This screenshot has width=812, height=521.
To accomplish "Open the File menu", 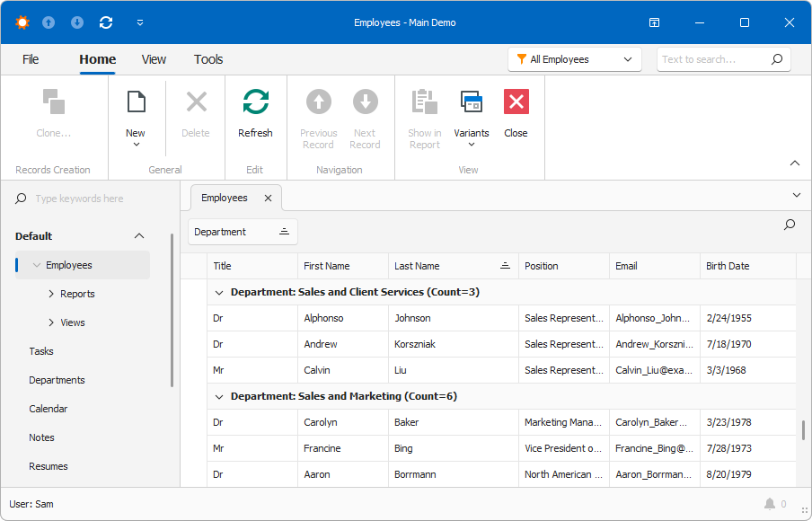I will [30, 58].
